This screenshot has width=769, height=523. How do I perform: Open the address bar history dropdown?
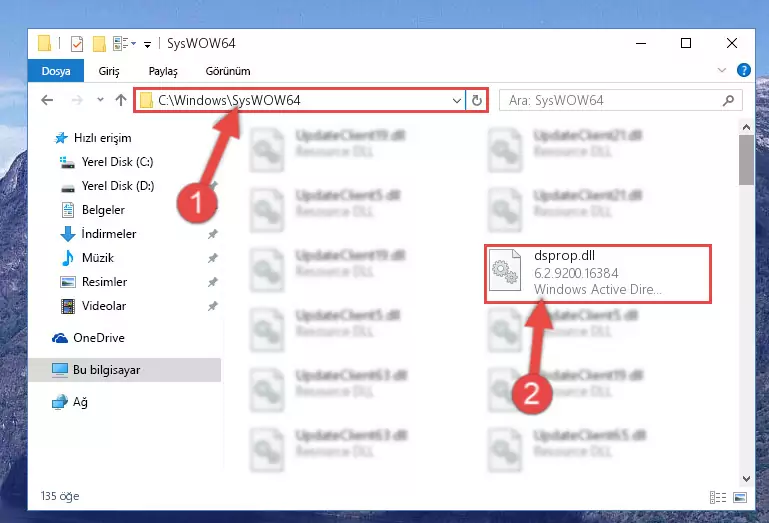tap(457, 101)
